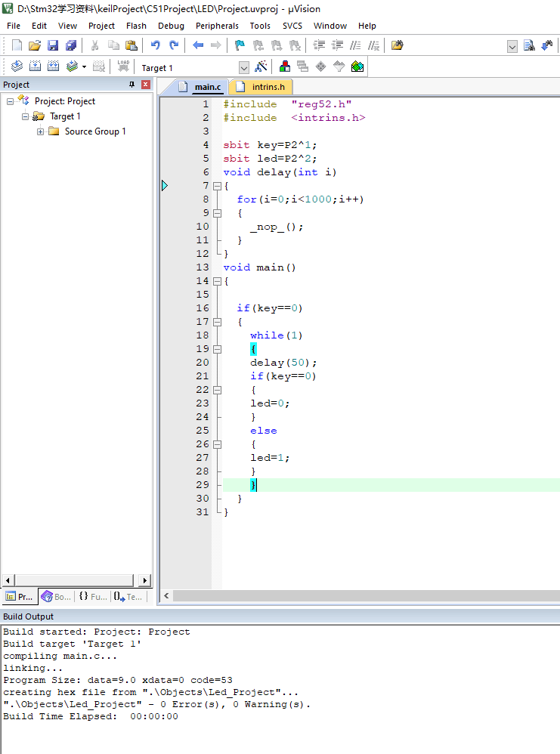Click the editor horizontal scroll left arrow
Screen dimensions: 560x754
[166, 596]
